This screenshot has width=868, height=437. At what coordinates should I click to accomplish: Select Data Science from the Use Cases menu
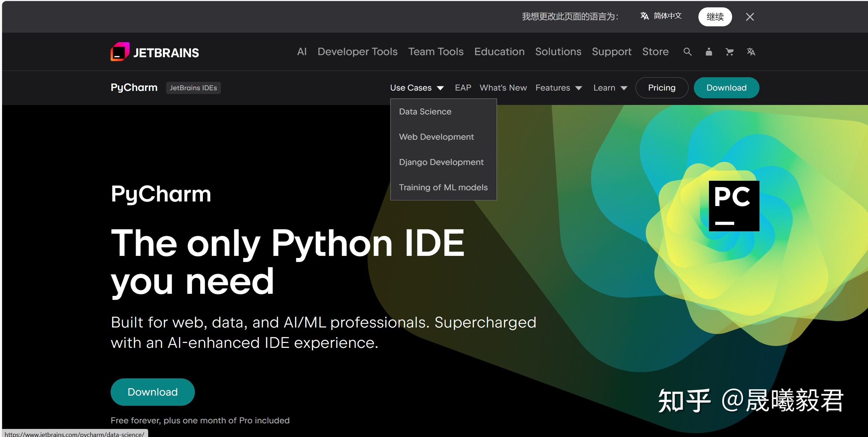tap(425, 111)
